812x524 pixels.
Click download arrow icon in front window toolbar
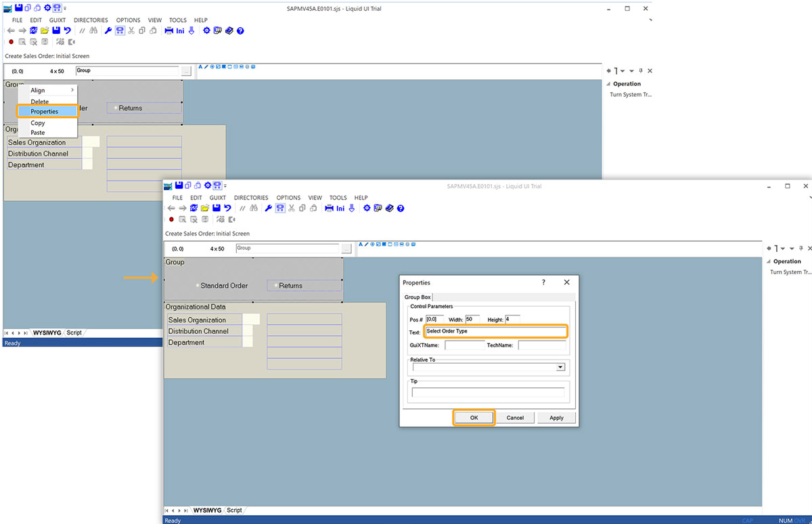click(352, 209)
